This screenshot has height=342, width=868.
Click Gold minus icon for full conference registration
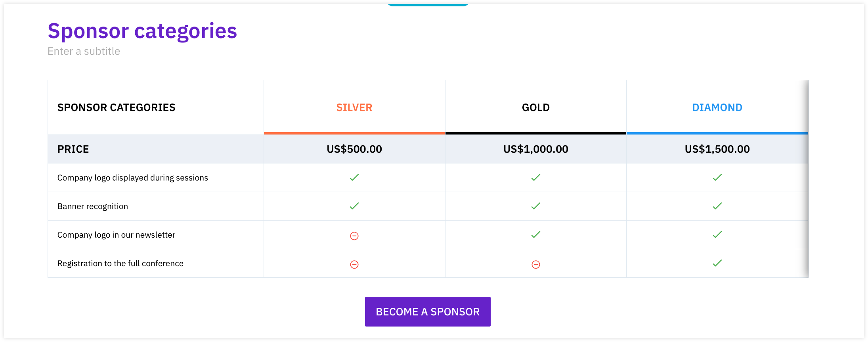coord(535,265)
